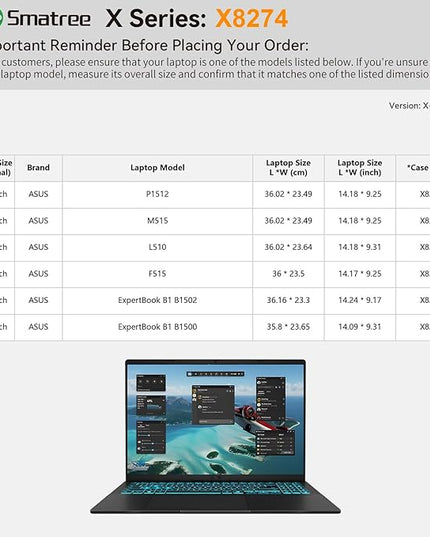This screenshot has height=537, width=430.
Task: Click "14.18 * 9.25" in the P1512 row
Action: pyautogui.click(x=360, y=194)
